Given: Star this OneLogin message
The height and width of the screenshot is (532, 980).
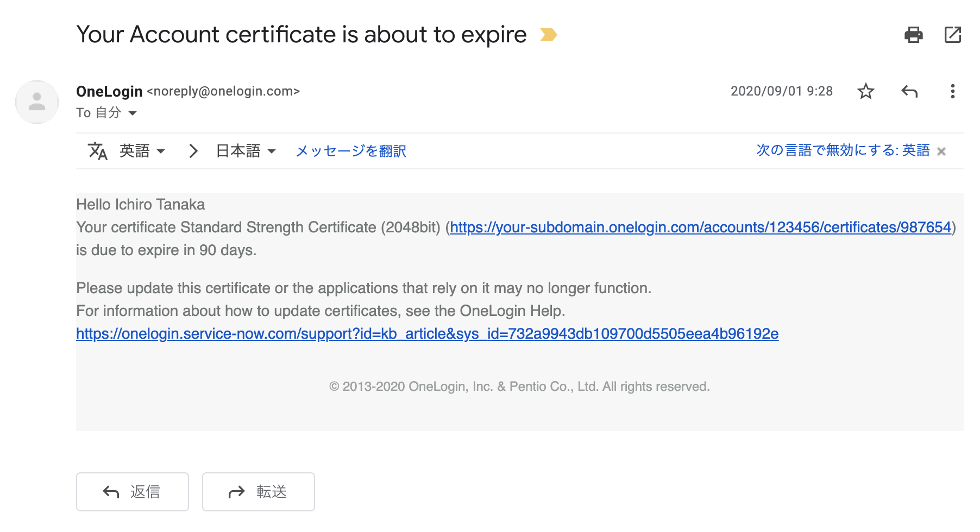Looking at the screenshot, I should point(866,91).
